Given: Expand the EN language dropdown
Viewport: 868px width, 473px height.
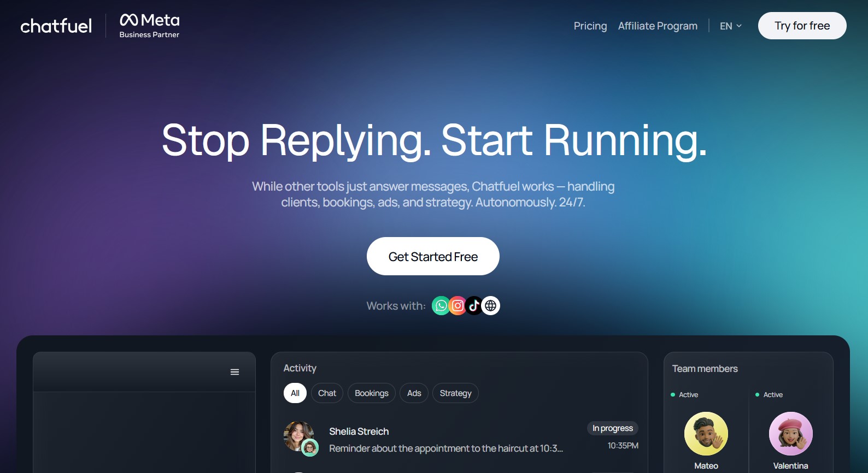Looking at the screenshot, I should point(731,26).
